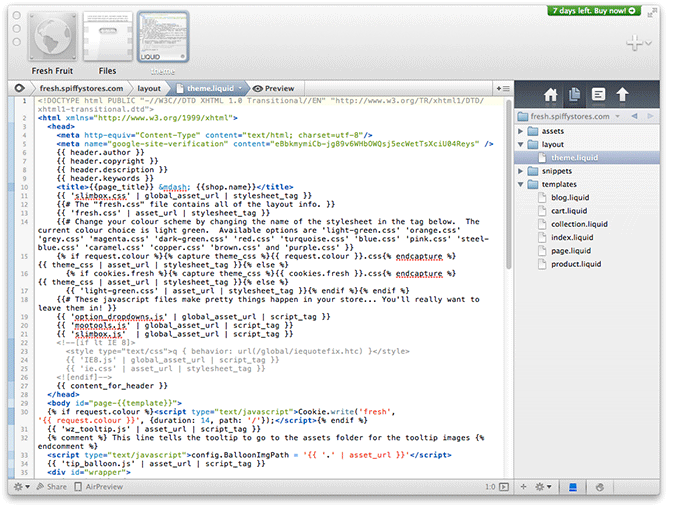The height and width of the screenshot is (506, 675).
Task: Click the '7 days left. Buy now!' button
Action: (x=594, y=11)
